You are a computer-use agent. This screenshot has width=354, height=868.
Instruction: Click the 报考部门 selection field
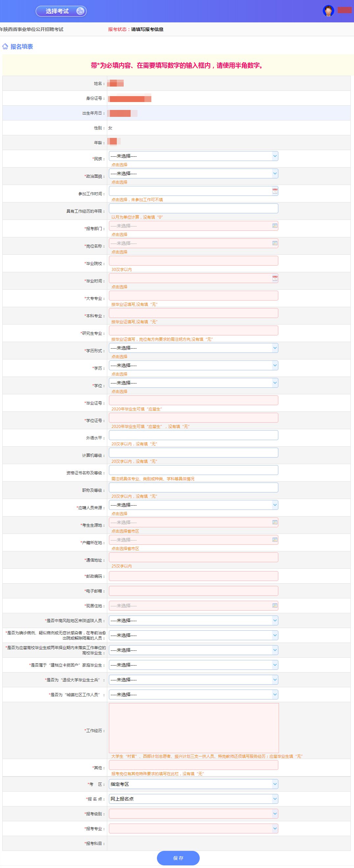pyautogui.click(x=193, y=226)
